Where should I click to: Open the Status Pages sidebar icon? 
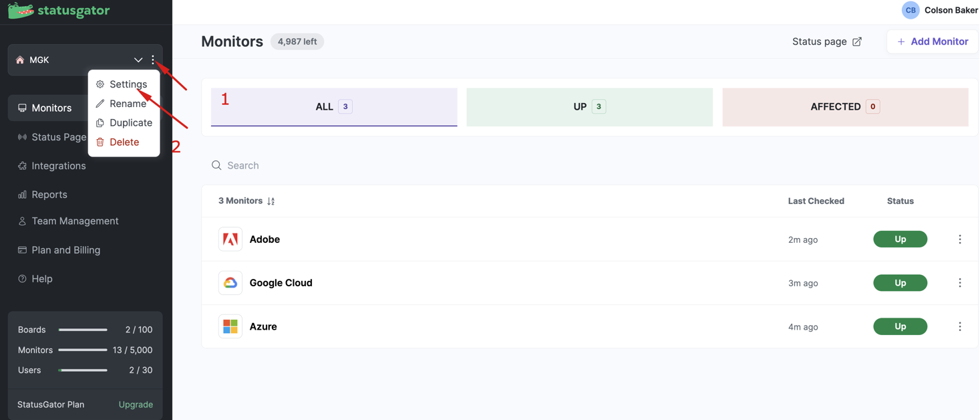[x=22, y=136]
